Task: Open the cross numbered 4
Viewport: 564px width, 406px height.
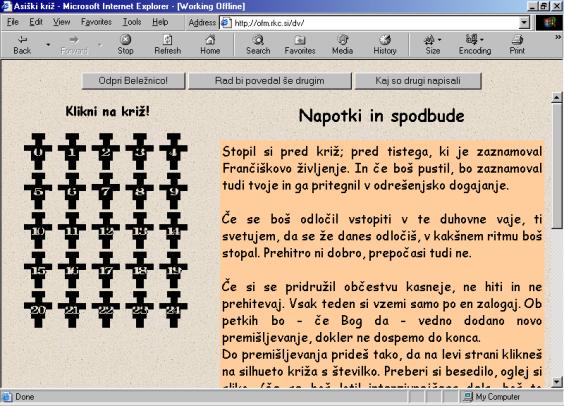Action: 173,151
